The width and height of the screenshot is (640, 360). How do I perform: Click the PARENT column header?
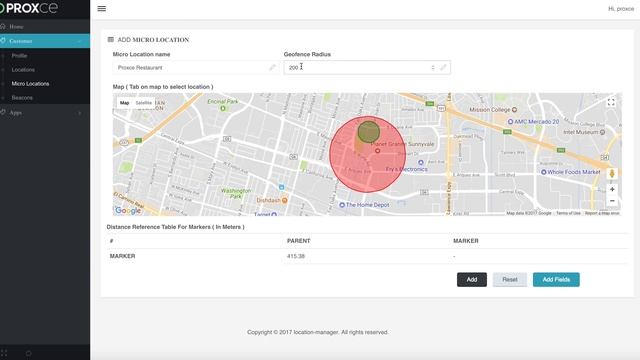299,241
